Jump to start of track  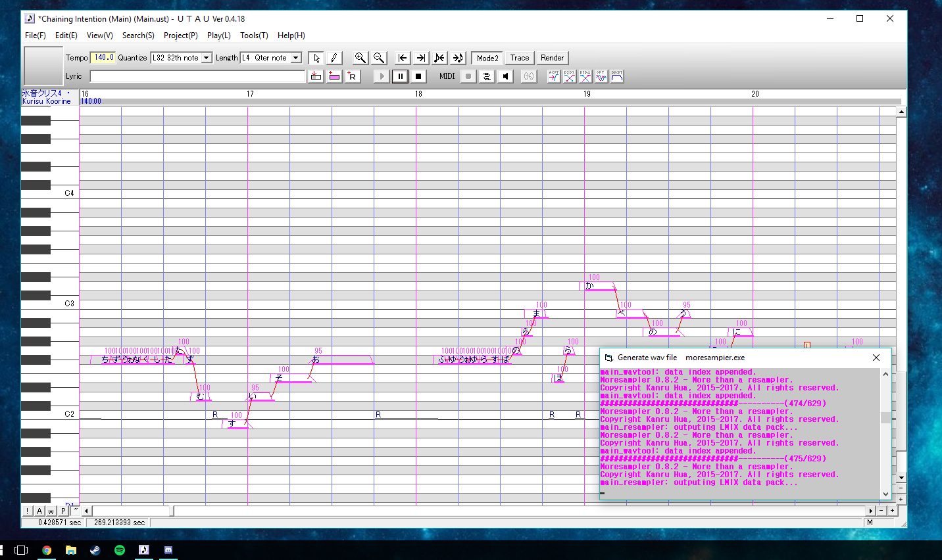pyautogui.click(x=403, y=58)
